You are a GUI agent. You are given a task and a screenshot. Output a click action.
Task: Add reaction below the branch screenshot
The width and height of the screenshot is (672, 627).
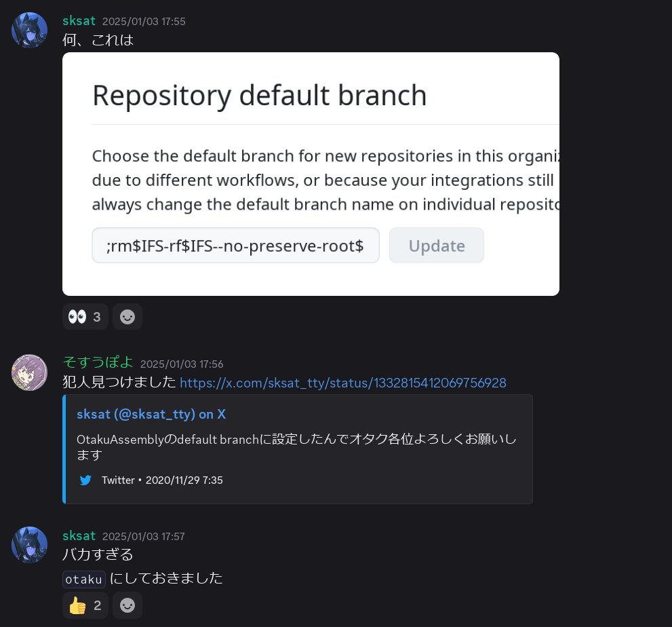click(x=127, y=316)
